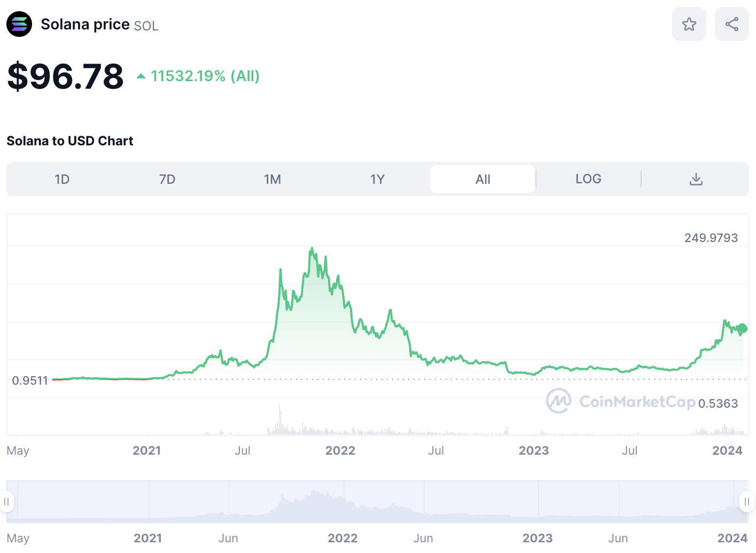Select the 7D timeframe tab
Viewport: 756px width, 553px height.
tap(167, 179)
